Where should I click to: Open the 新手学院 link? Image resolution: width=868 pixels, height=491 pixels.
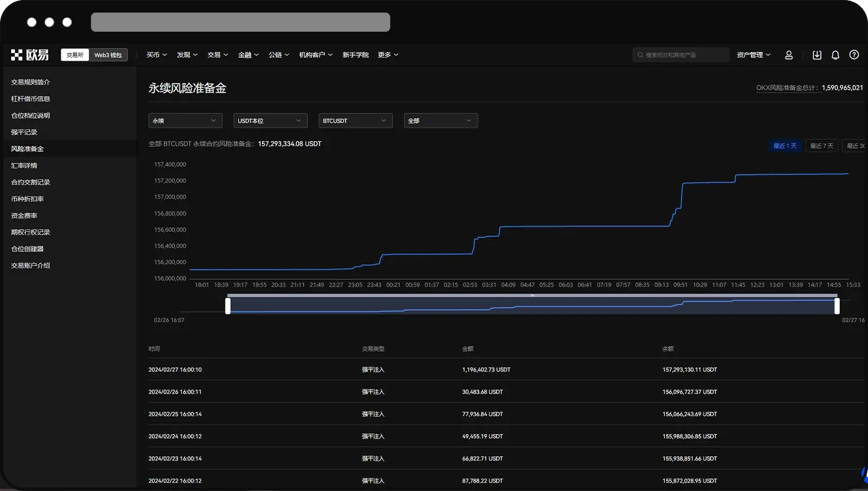click(x=356, y=55)
